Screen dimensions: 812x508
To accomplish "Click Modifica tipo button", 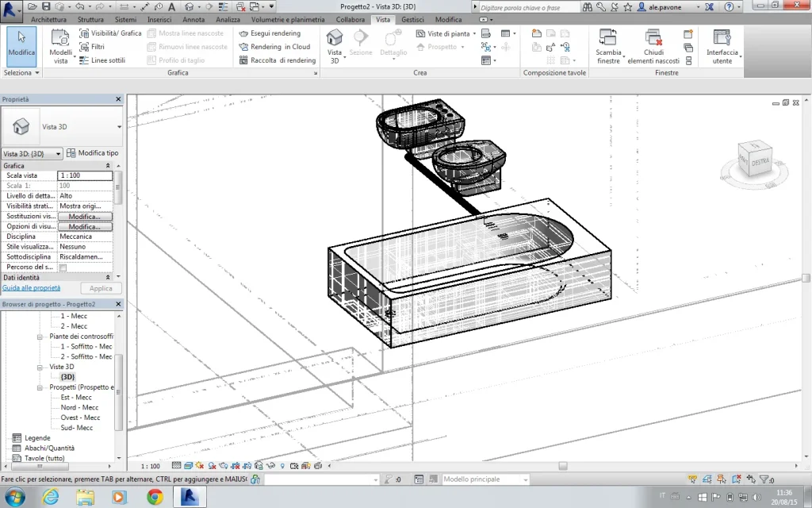I will pos(94,153).
